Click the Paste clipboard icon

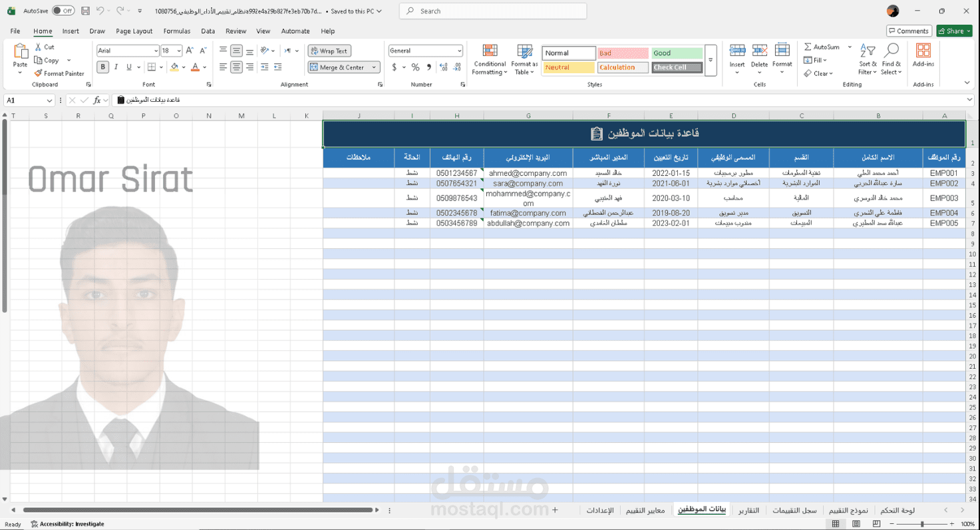(21, 52)
